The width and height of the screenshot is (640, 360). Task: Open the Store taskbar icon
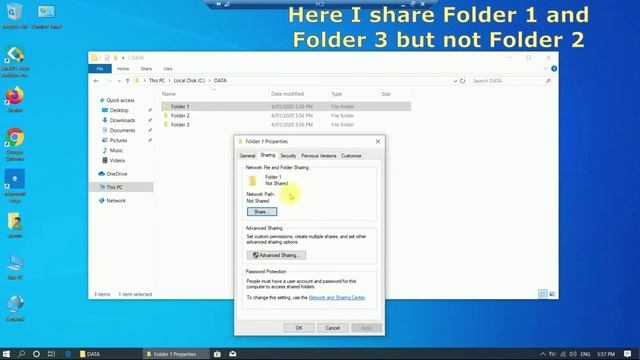click(x=217, y=354)
